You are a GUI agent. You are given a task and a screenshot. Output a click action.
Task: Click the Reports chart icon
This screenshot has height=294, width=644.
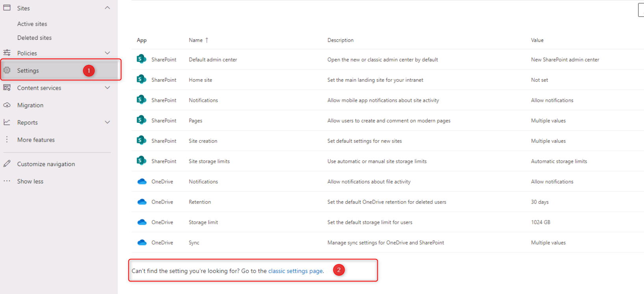point(7,122)
